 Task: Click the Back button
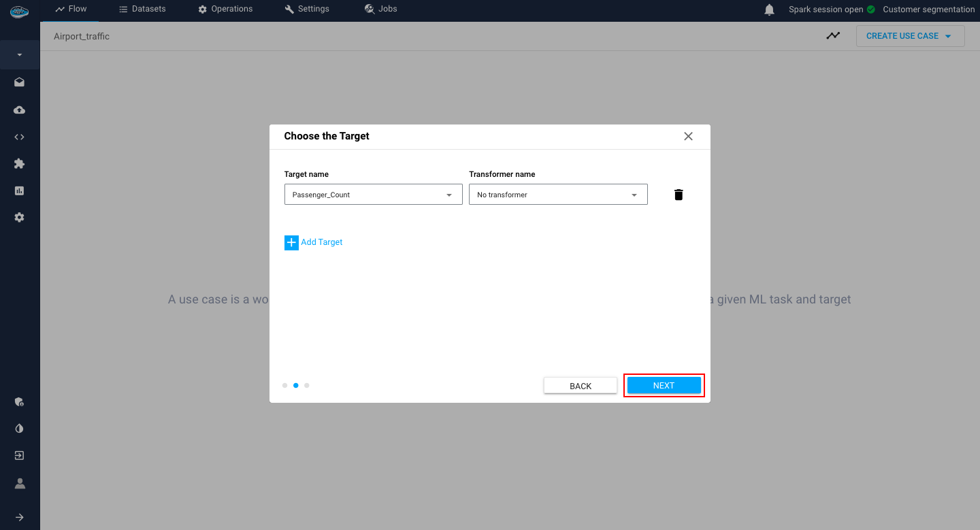(580, 386)
